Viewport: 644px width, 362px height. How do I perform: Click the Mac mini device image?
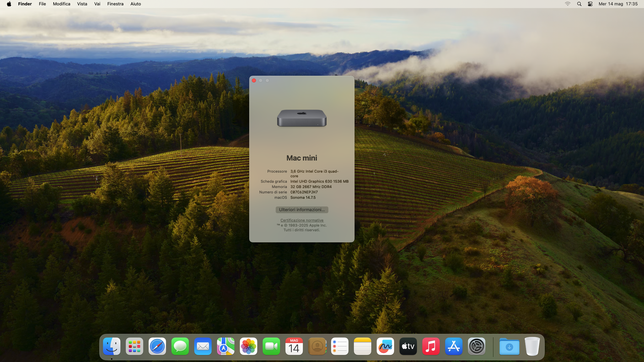(302, 118)
